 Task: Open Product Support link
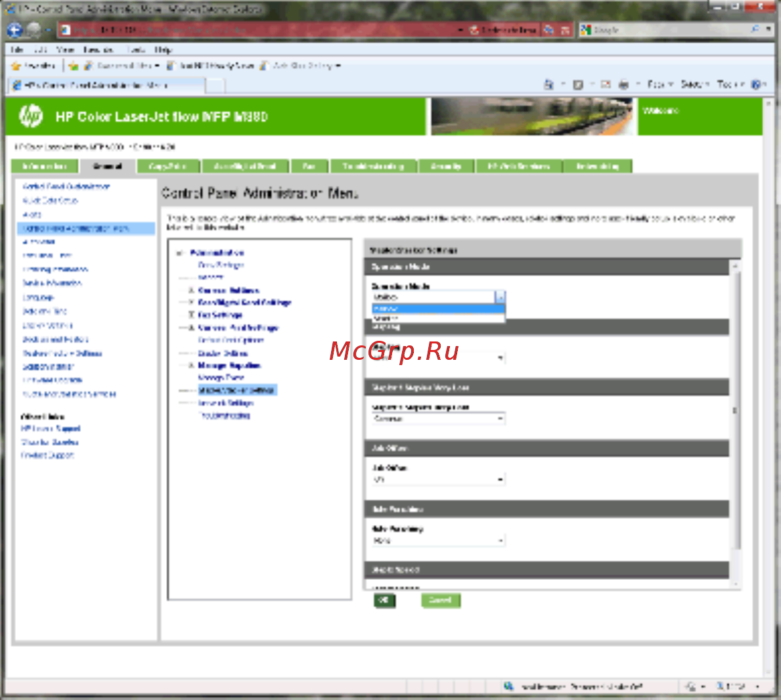(47, 455)
